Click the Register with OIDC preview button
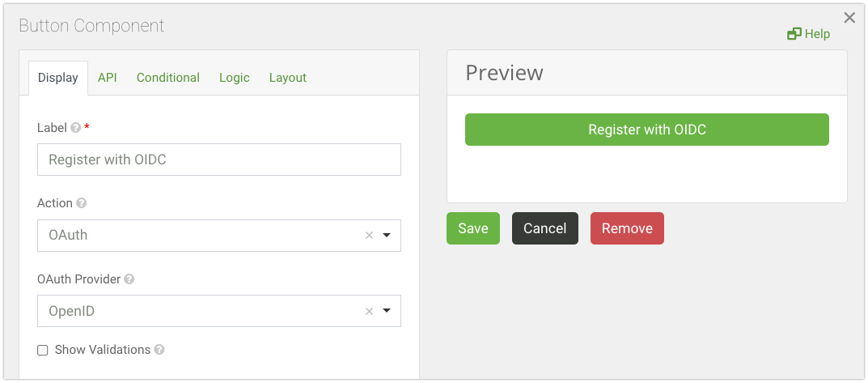Screen dimensions: 868x383 (x=647, y=130)
